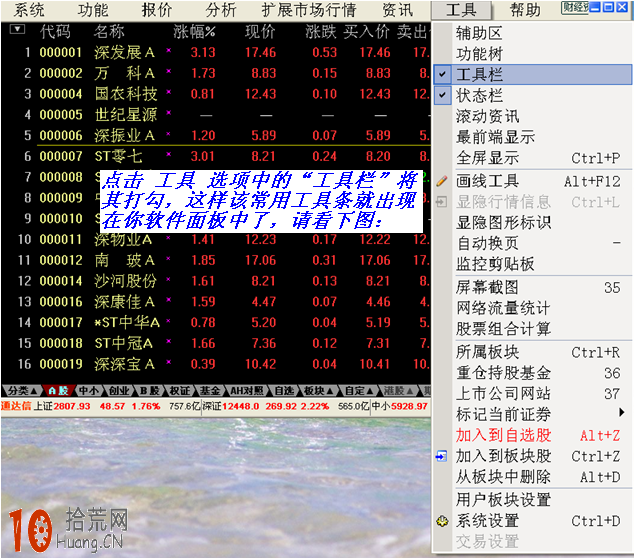Choose 股票组合计算 from menu
This screenshot has width=640, height=559.
click(533, 329)
